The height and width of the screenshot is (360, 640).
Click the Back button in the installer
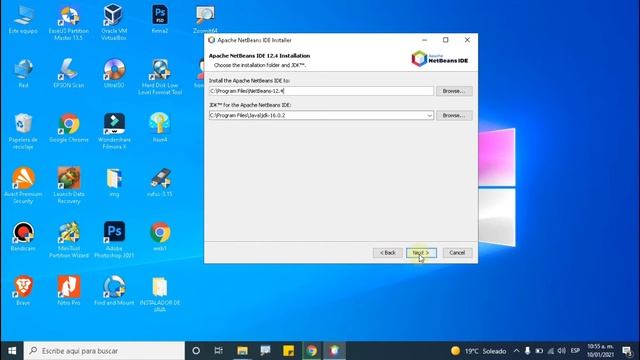387,253
